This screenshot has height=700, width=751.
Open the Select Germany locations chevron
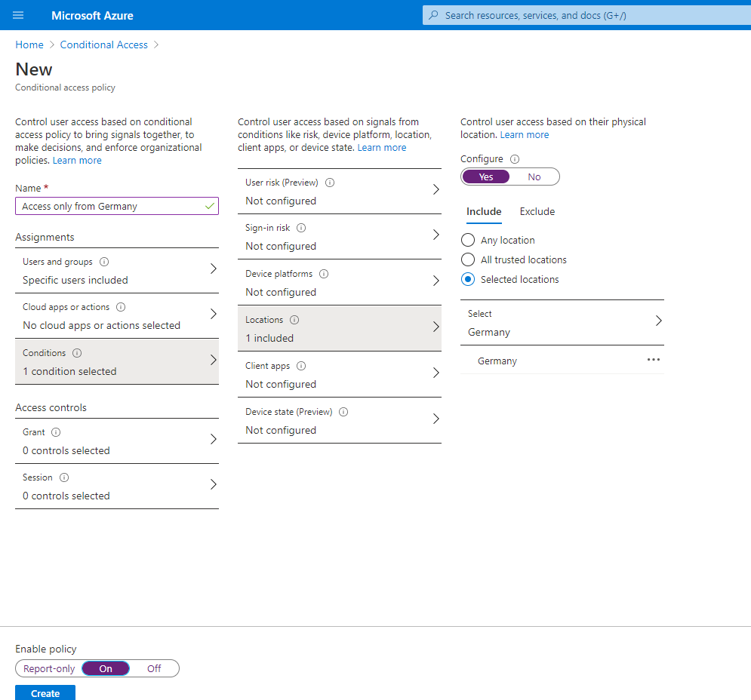pos(659,321)
